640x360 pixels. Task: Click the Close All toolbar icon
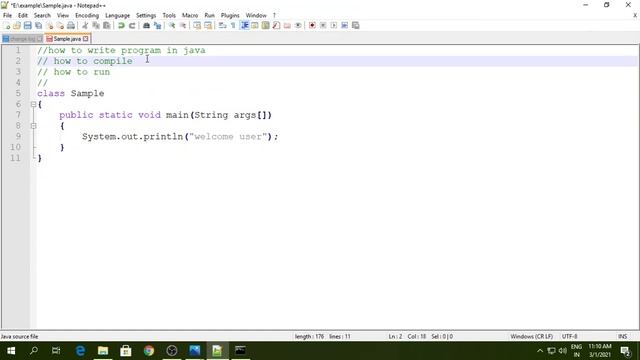coord(60,25)
